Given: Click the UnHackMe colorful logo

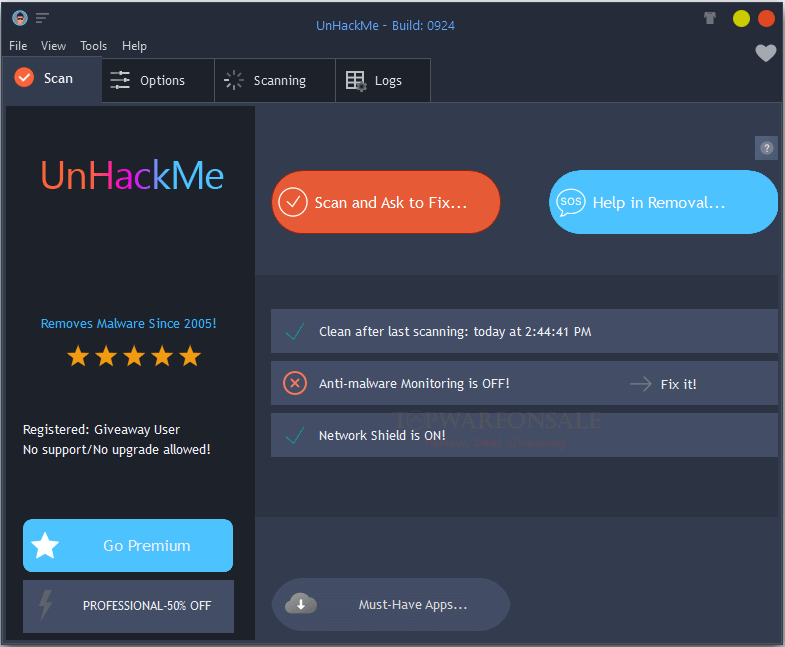Looking at the screenshot, I should click(x=132, y=175).
